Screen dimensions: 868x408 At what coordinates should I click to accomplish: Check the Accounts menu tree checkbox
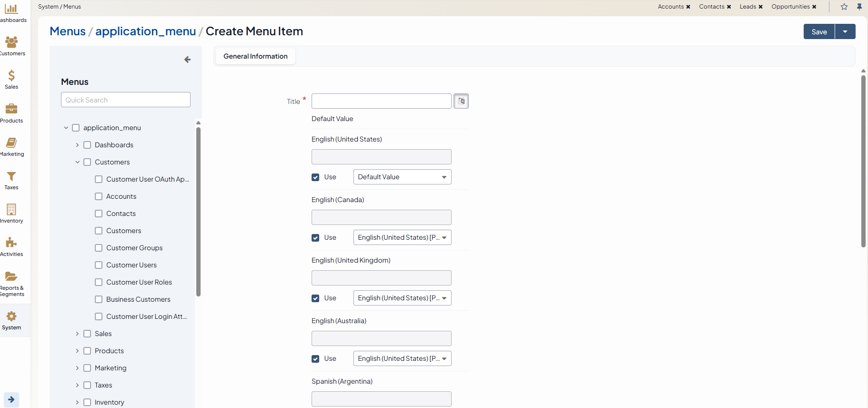(99, 196)
